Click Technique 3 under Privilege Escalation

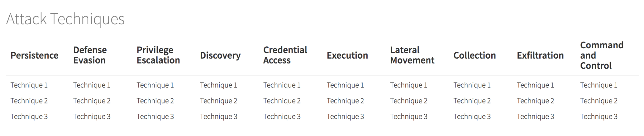click(x=155, y=117)
